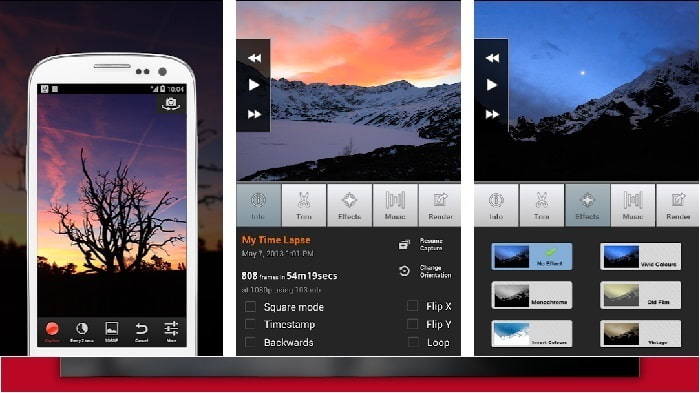Enable the Square mode checkbox
The width and height of the screenshot is (700, 393).
250,306
